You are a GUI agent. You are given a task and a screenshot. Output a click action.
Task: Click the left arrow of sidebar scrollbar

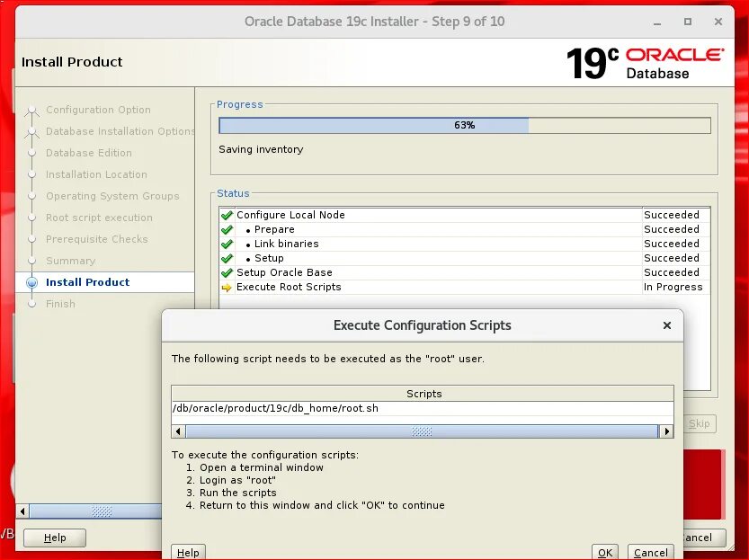(22, 511)
